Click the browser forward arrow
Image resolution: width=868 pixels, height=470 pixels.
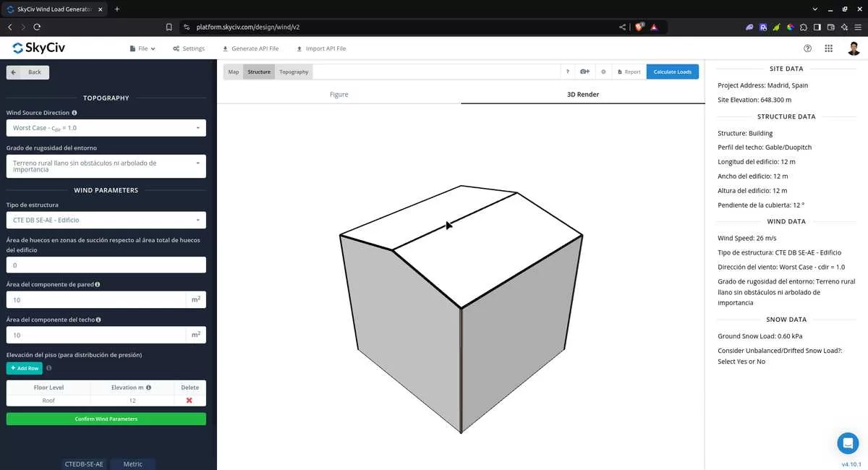[23, 27]
